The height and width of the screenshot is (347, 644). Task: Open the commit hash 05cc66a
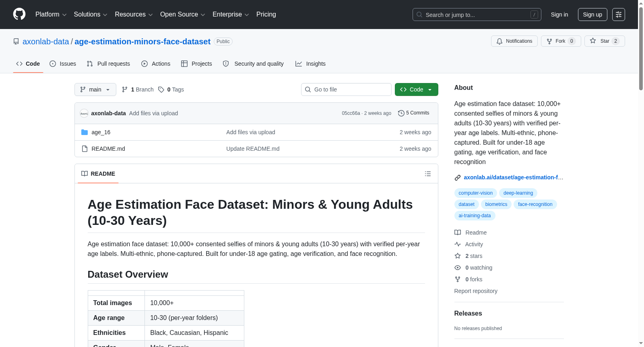click(351, 113)
